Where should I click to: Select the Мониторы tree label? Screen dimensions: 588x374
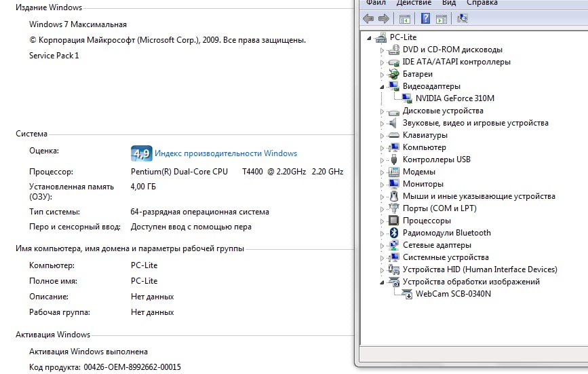[x=423, y=184]
